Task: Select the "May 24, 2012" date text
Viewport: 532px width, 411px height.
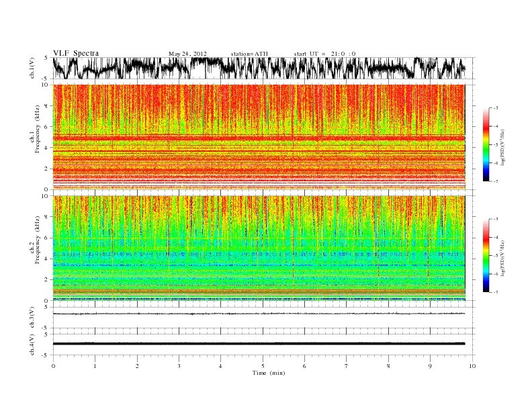Action: pyautogui.click(x=187, y=54)
